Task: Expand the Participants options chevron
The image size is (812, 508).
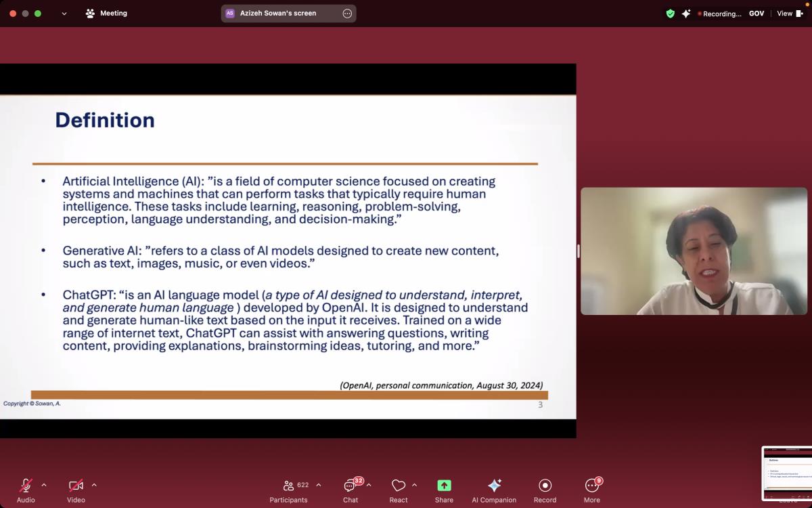Action: pos(319,485)
